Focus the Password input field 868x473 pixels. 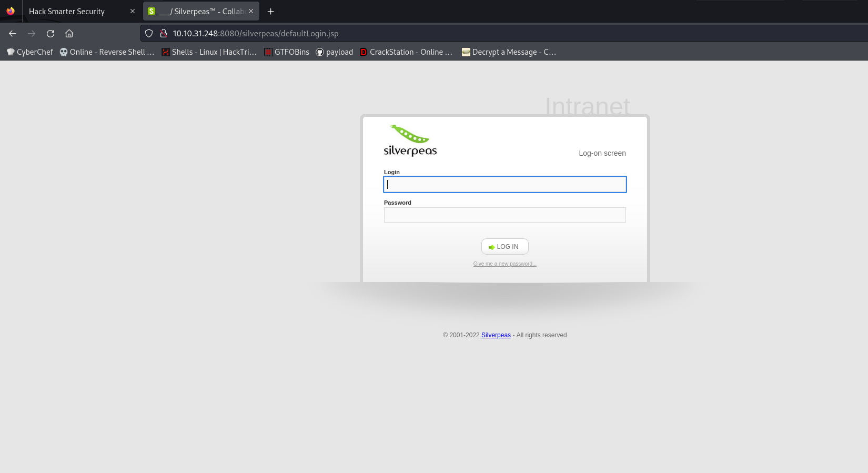coord(505,215)
